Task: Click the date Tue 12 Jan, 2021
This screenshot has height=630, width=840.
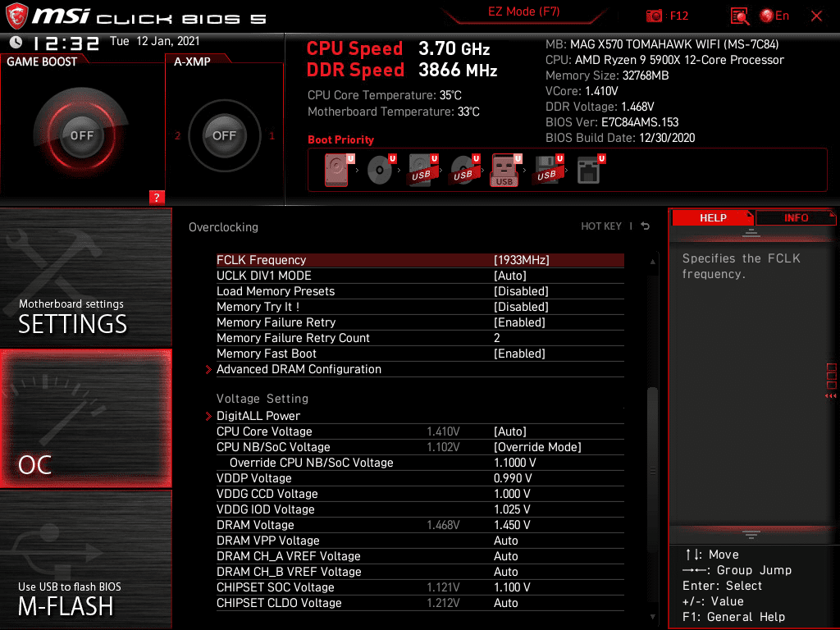Action: coord(155,41)
